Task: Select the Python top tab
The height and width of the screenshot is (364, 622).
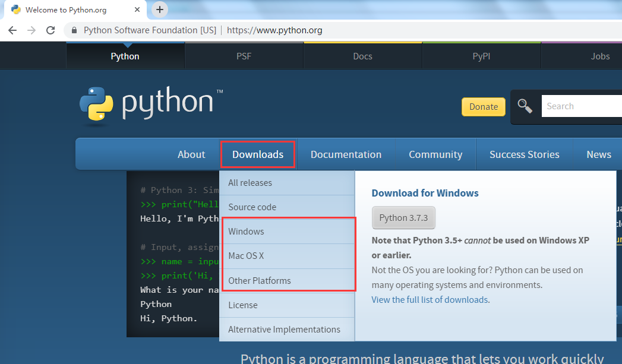Action: [125, 56]
